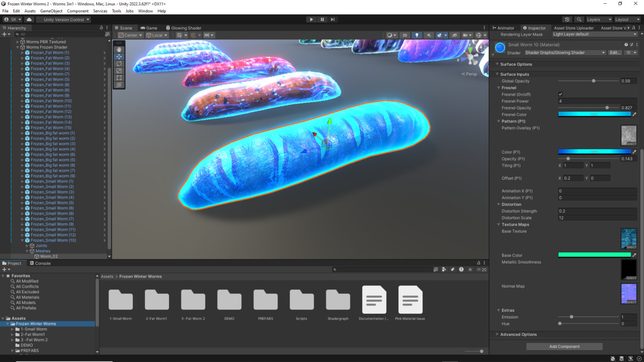This screenshot has width=644, height=362.
Task: Select the Rotate tool in scene overlay
Action: 119,64
